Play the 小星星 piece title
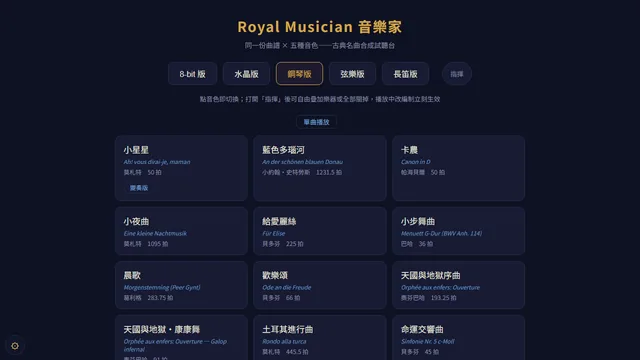This screenshot has height=360, width=640. pos(136,150)
